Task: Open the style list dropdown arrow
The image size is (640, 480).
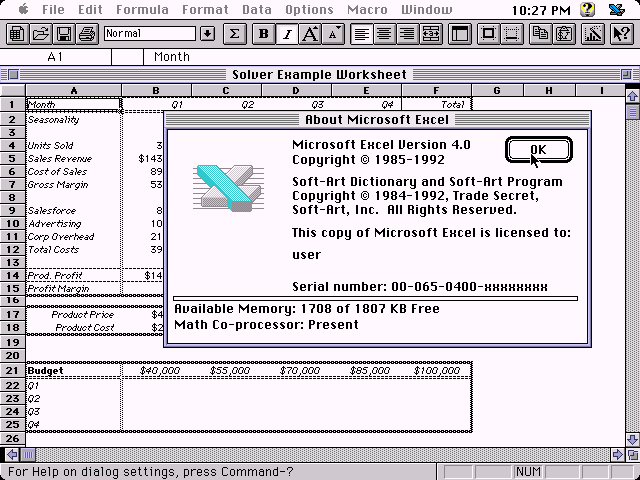Action: [208, 34]
